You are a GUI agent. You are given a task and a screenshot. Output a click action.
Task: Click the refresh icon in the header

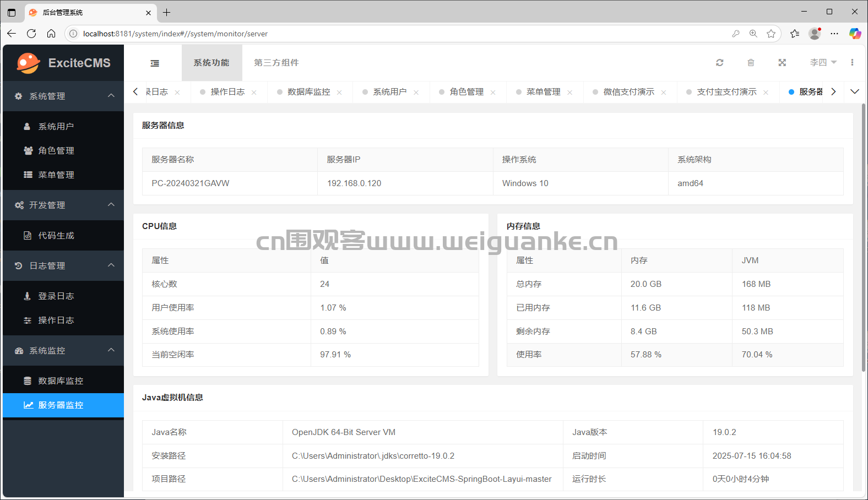[x=719, y=63]
